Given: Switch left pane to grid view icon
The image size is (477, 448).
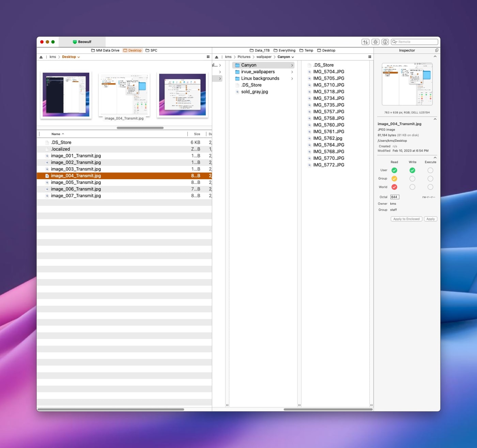Looking at the screenshot, I should (x=208, y=57).
